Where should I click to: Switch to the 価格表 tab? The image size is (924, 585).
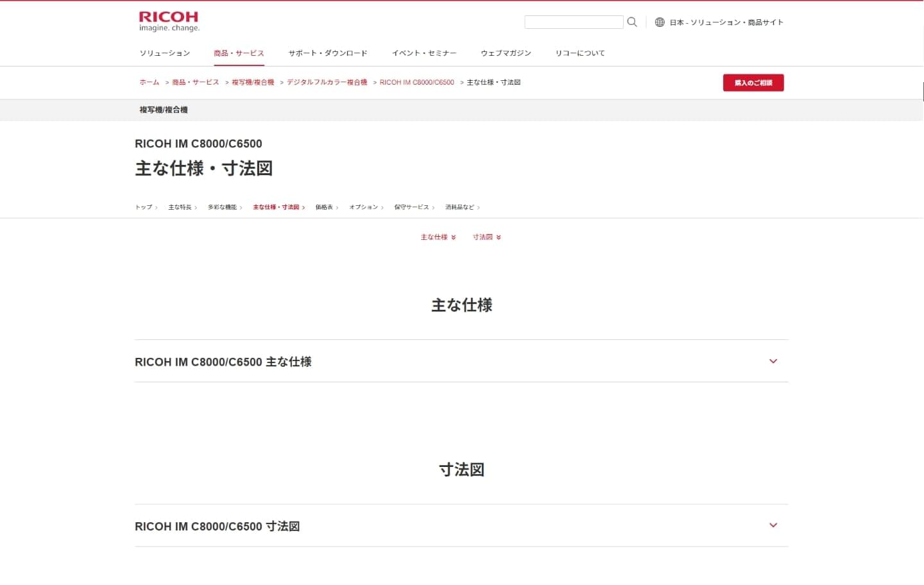point(326,207)
